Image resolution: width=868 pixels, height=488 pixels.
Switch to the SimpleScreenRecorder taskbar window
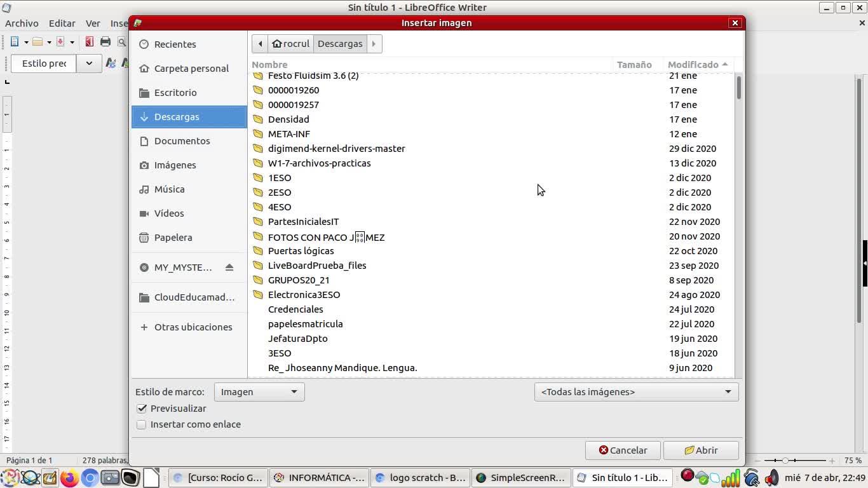(x=520, y=478)
